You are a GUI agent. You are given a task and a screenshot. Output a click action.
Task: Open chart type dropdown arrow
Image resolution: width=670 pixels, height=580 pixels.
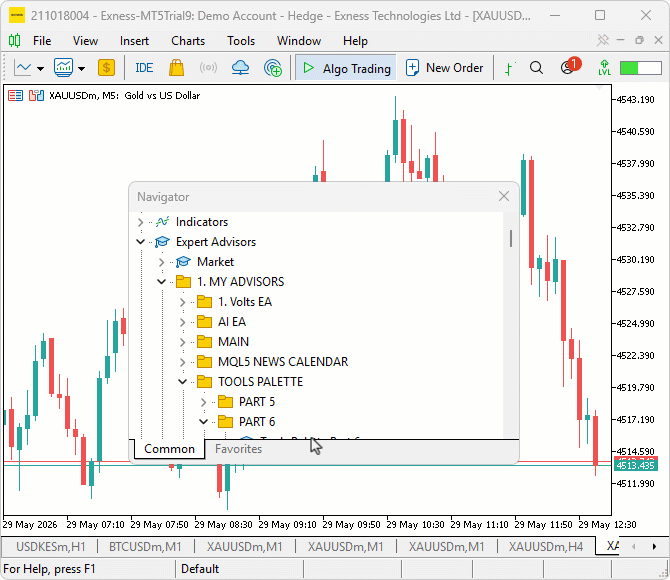click(41, 68)
